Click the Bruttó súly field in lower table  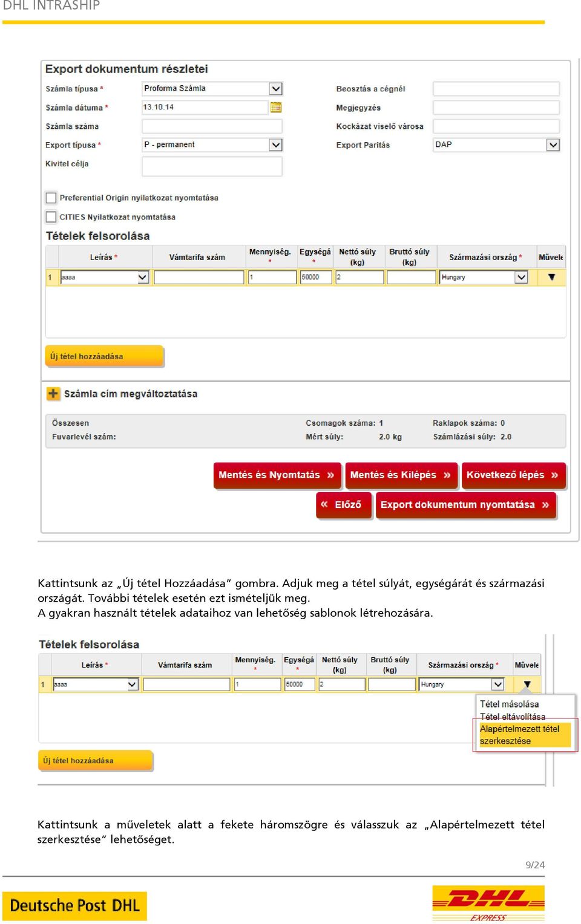click(x=392, y=685)
